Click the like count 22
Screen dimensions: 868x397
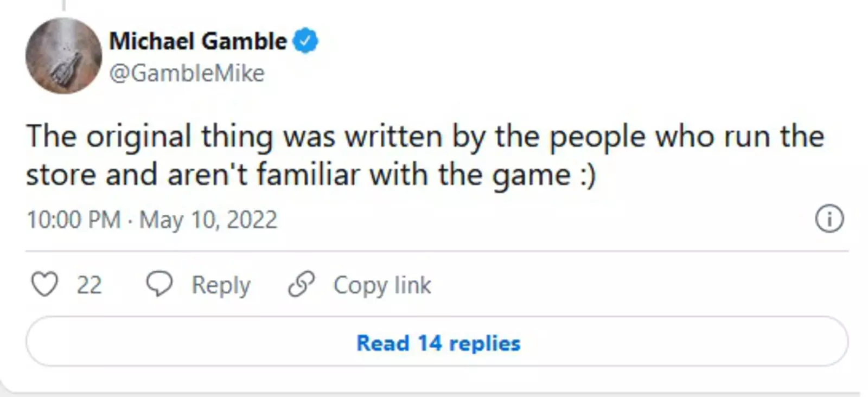tap(90, 285)
